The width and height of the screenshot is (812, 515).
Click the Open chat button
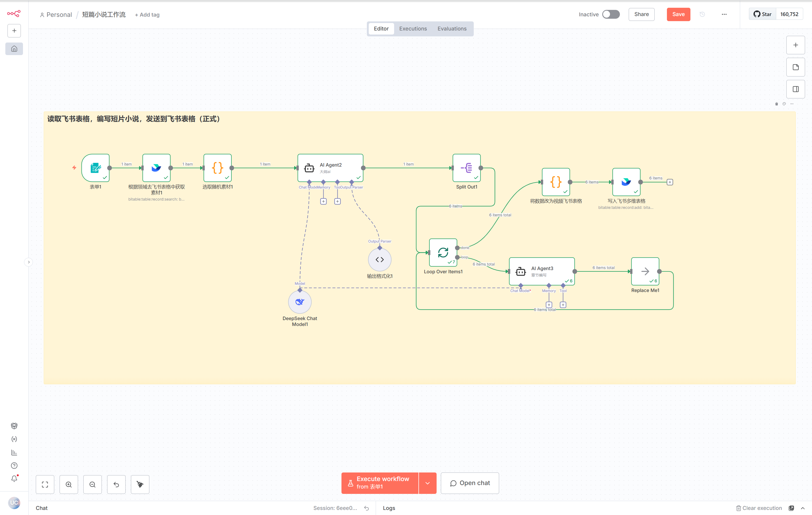pyautogui.click(x=469, y=483)
